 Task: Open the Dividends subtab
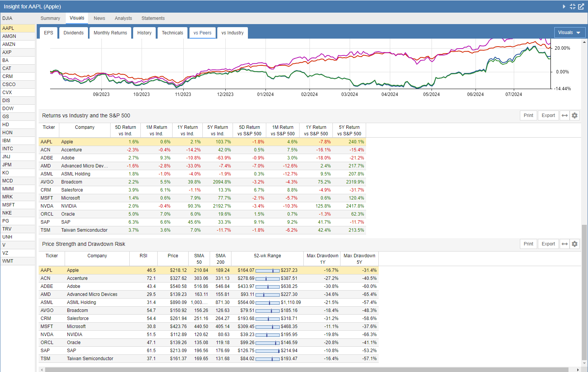click(x=73, y=33)
